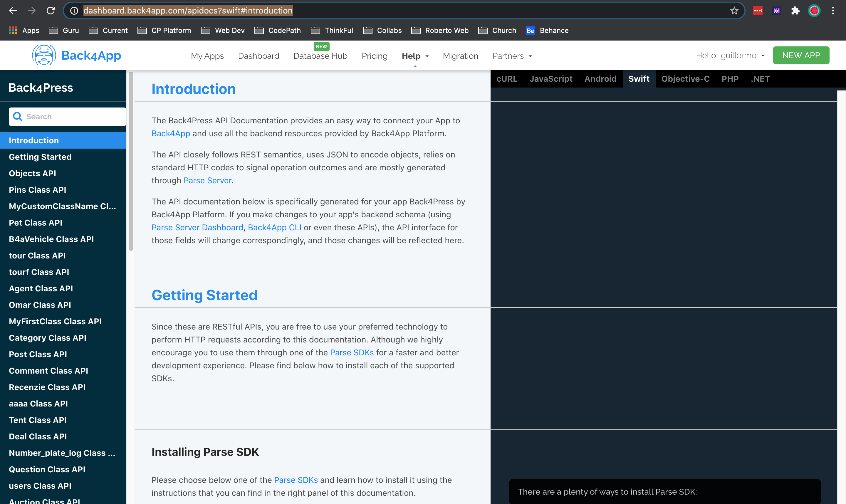This screenshot has height=504, width=846.
Task: Switch to the JavaScript code tab
Action: click(x=550, y=79)
